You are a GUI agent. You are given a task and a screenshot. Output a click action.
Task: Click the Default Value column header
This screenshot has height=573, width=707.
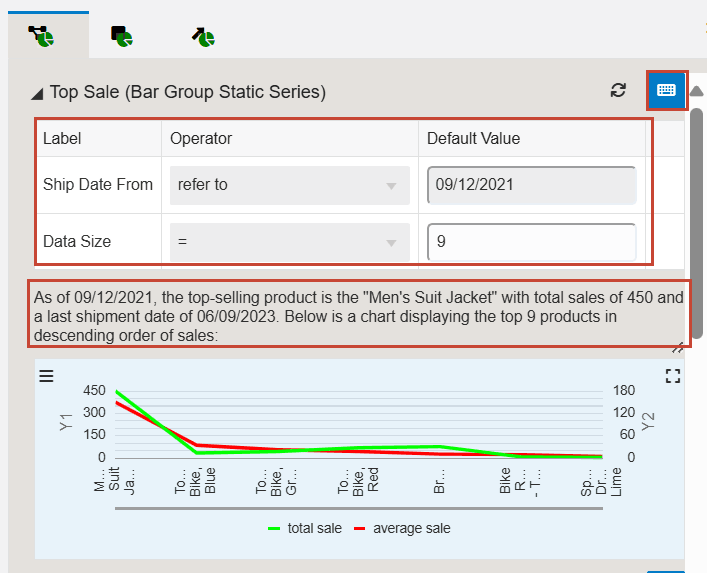pyautogui.click(x=473, y=138)
